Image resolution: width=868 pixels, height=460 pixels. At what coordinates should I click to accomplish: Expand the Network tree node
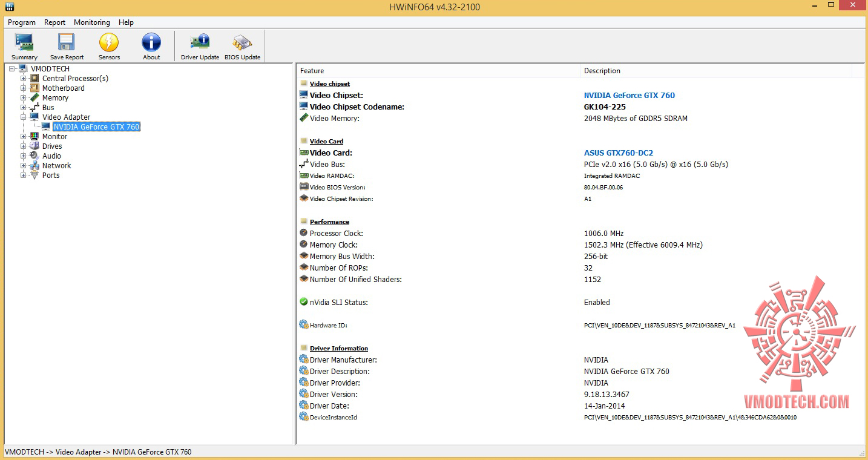pyautogui.click(x=24, y=165)
